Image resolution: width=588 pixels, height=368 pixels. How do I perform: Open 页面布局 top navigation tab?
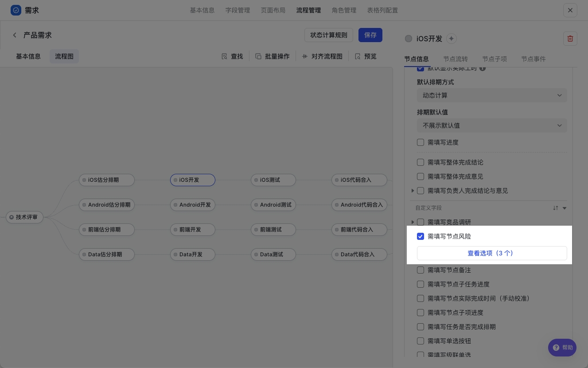(273, 10)
